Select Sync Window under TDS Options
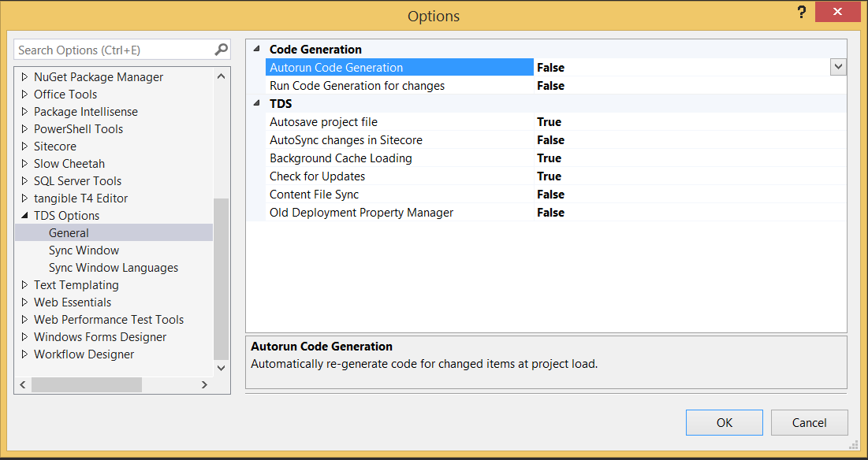Viewport: 868px width, 460px height. tap(84, 250)
